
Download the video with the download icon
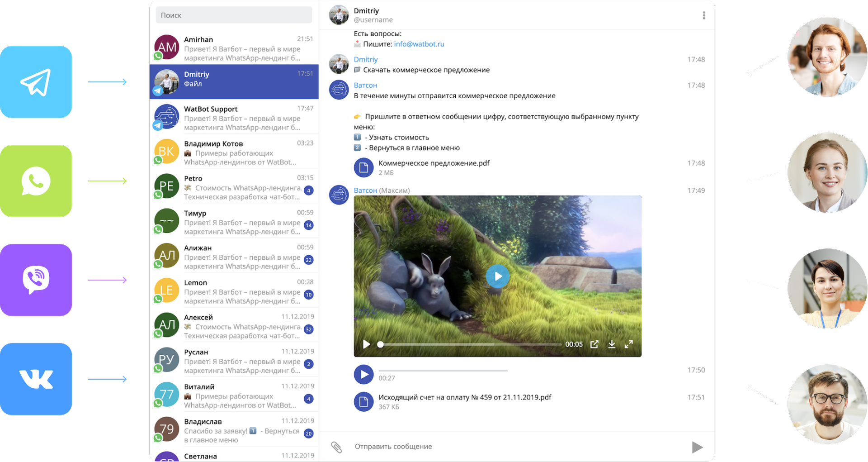pos(612,344)
